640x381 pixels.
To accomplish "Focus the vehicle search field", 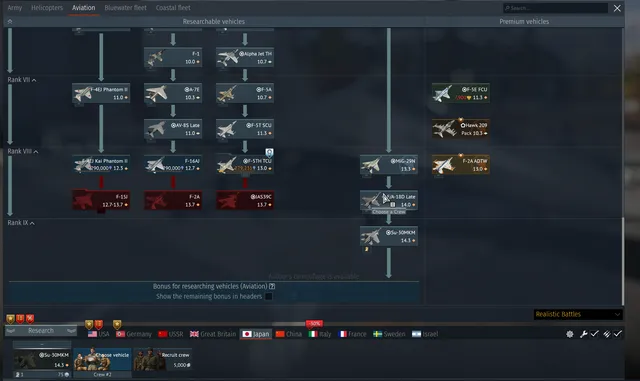I will 556,8.
